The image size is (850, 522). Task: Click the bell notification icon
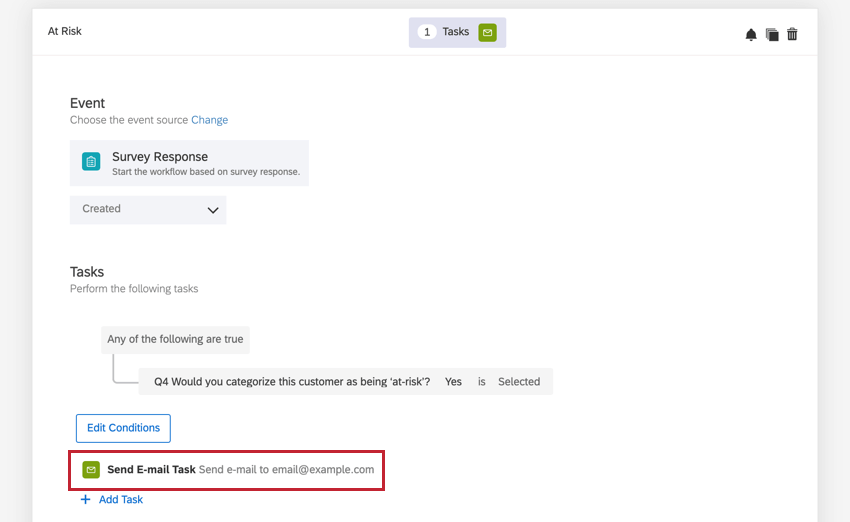751,34
